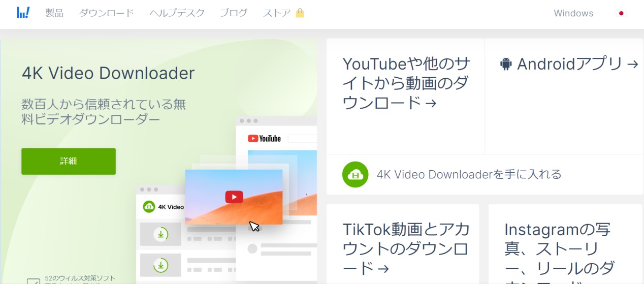644x284 pixels.
Task: Open the ブログ link
Action: coord(234,13)
